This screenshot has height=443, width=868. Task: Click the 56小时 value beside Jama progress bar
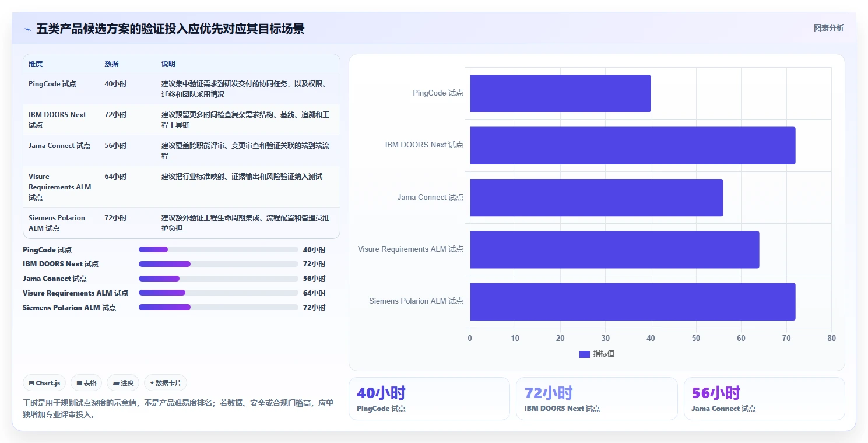[314, 279]
